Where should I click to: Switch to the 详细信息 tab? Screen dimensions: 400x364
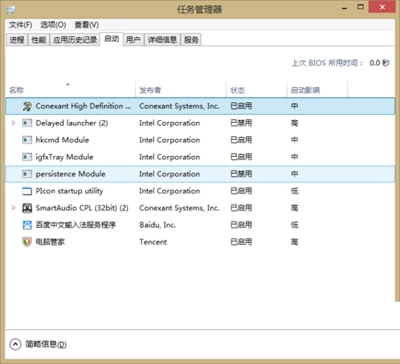click(x=162, y=40)
